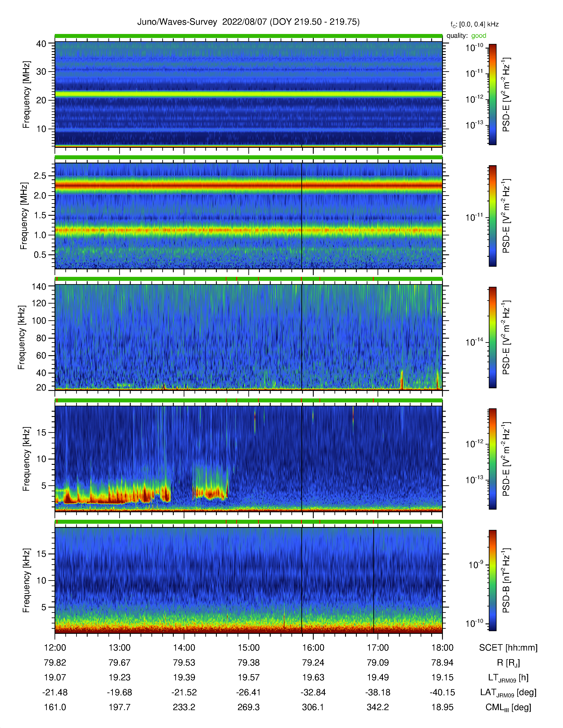
Task: Click the green 'good' quality label
Action: pos(478,36)
